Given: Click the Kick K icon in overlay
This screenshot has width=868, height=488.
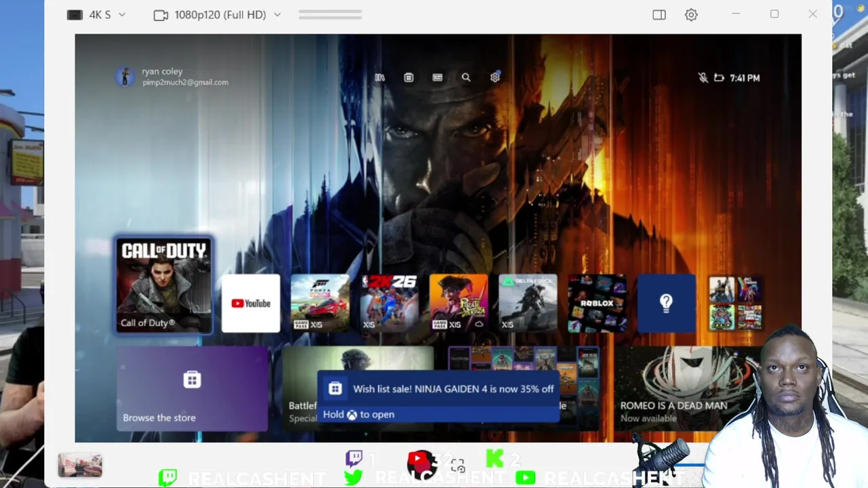Looking at the screenshot, I should pos(495,459).
